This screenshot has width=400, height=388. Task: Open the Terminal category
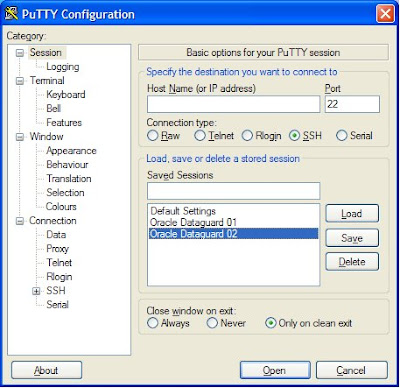(x=47, y=80)
